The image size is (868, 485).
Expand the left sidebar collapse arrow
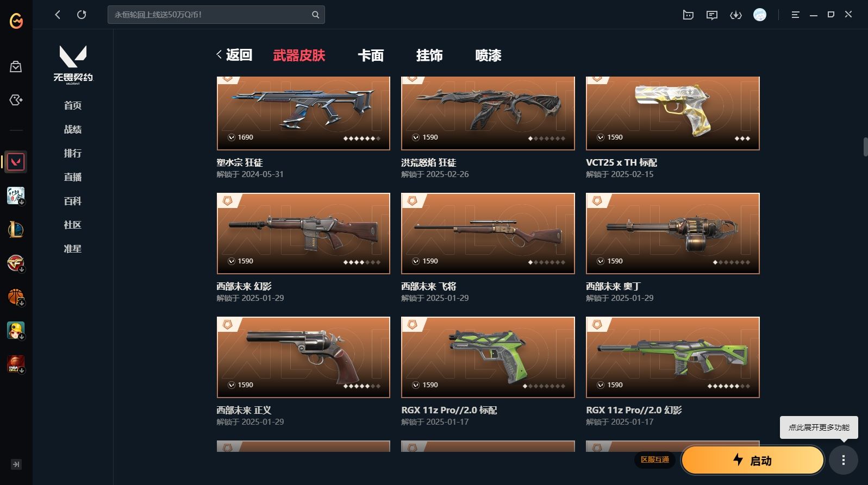click(x=16, y=464)
